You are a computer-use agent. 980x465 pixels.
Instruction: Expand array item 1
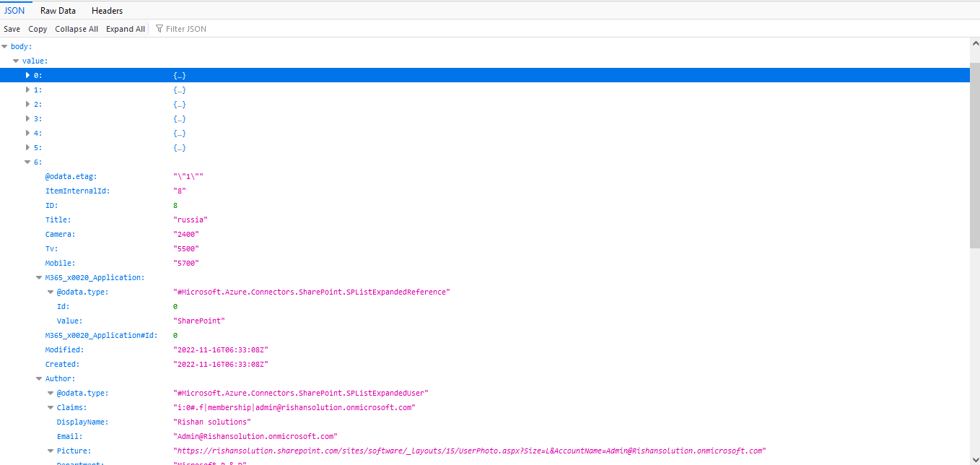27,90
